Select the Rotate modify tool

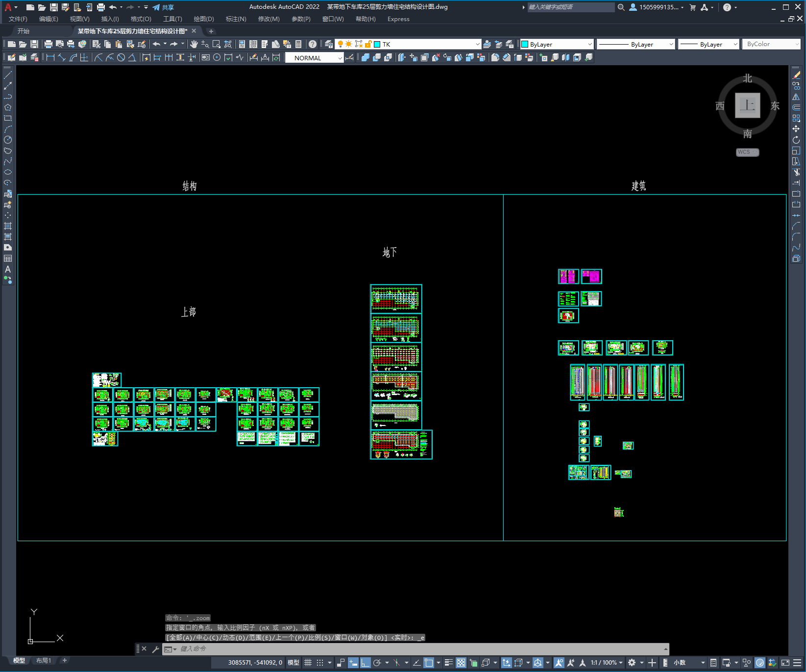click(796, 140)
